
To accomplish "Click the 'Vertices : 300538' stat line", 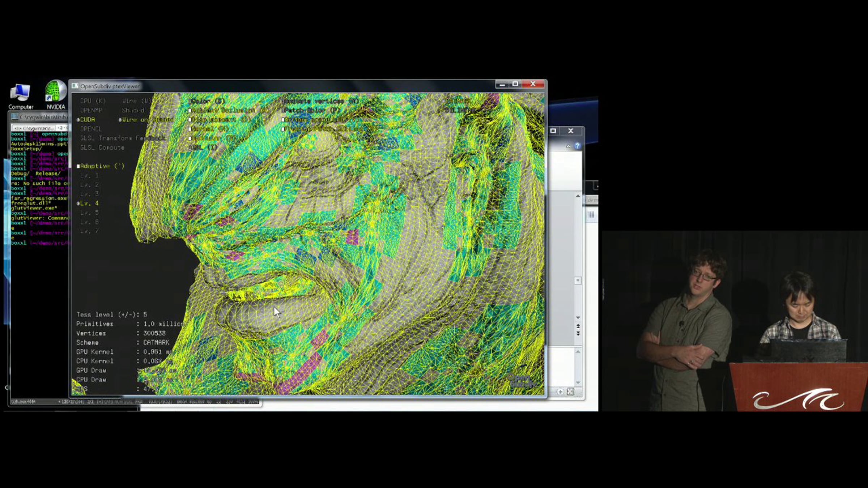I will click(x=121, y=334).
